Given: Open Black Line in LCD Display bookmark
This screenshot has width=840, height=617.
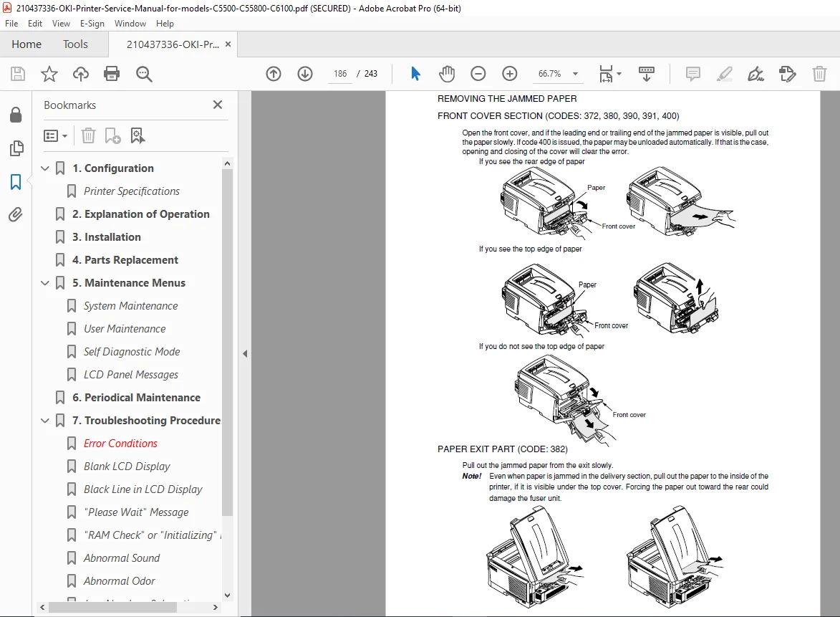Looking at the screenshot, I should [x=143, y=489].
